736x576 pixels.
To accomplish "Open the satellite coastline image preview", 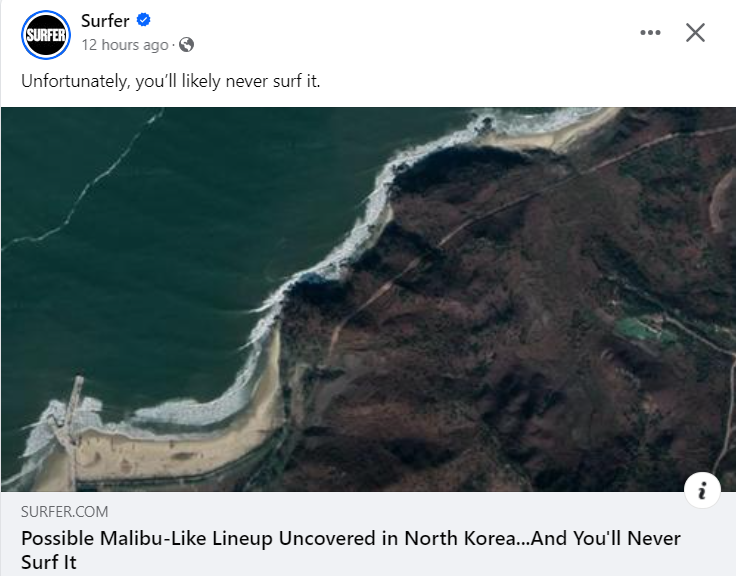I will (x=368, y=300).
